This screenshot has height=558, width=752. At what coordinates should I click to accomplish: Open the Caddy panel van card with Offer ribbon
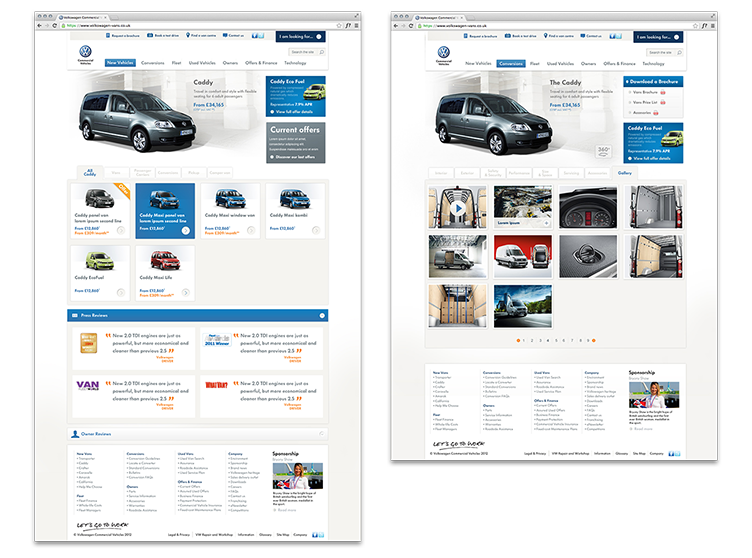point(100,211)
